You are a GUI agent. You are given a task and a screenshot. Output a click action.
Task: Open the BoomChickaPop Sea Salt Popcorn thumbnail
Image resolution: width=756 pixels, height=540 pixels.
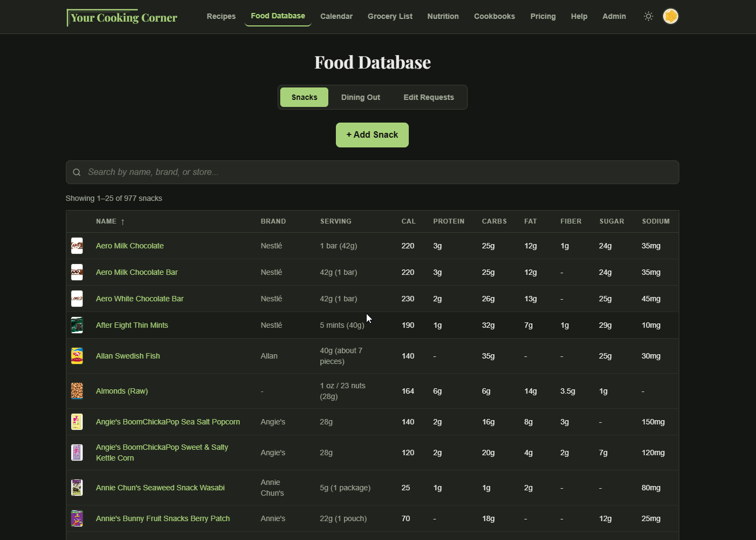click(x=77, y=422)
